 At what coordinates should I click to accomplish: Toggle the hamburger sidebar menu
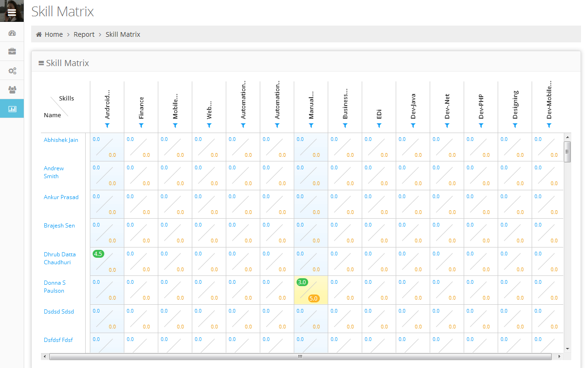point(12,13)
